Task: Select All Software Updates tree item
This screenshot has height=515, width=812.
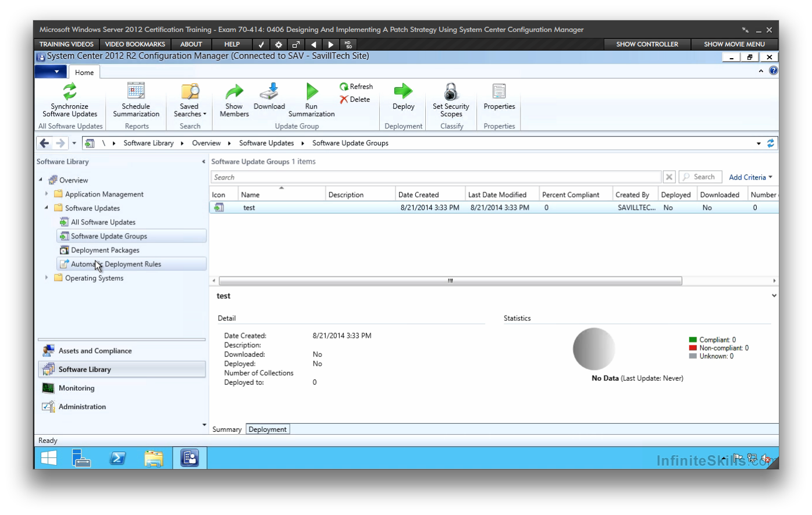Action: click(103, 222)
